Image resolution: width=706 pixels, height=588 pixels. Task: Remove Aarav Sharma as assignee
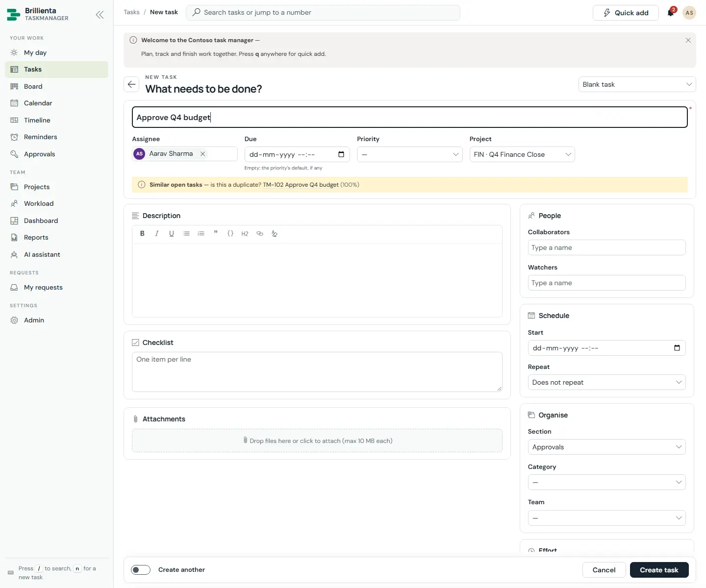point(202,154)
